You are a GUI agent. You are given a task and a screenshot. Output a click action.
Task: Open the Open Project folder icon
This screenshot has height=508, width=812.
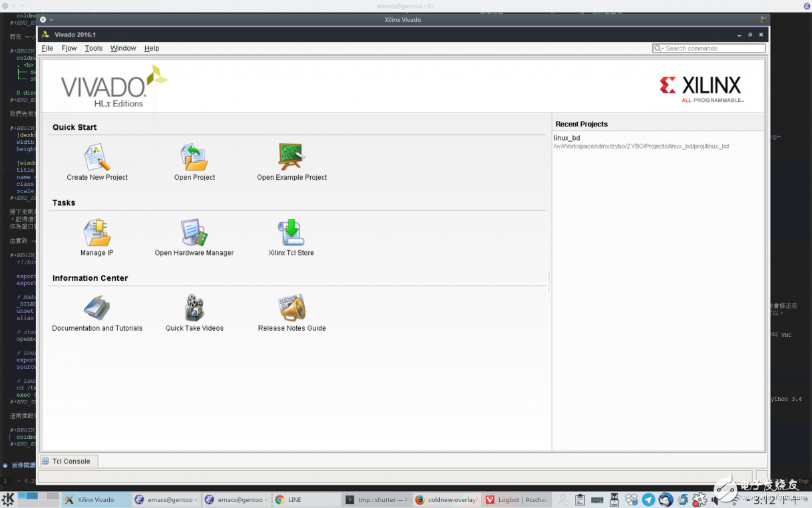[x=194, y=158]
